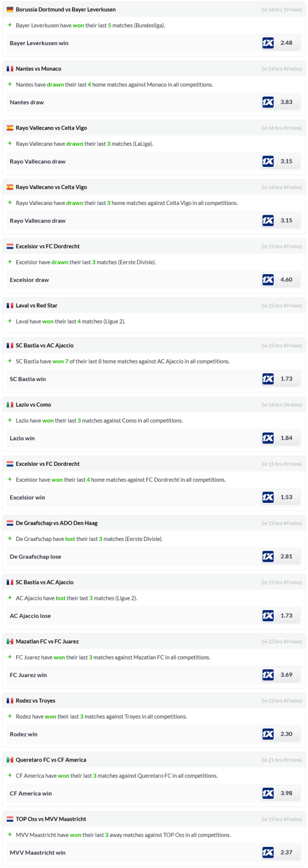Expand the plus beside De Graafschap lost stat
308x868 pixels.
tap(10, 539)
